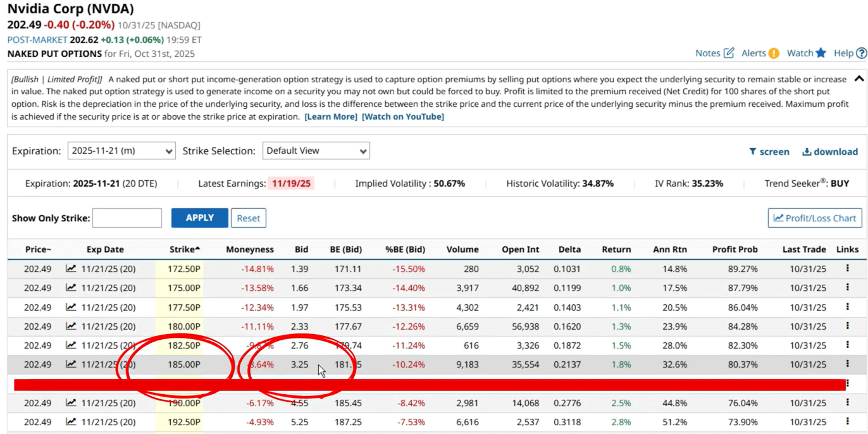Open chart icon for the 172.50P row
868x434 pixels.
coord(71,269)
